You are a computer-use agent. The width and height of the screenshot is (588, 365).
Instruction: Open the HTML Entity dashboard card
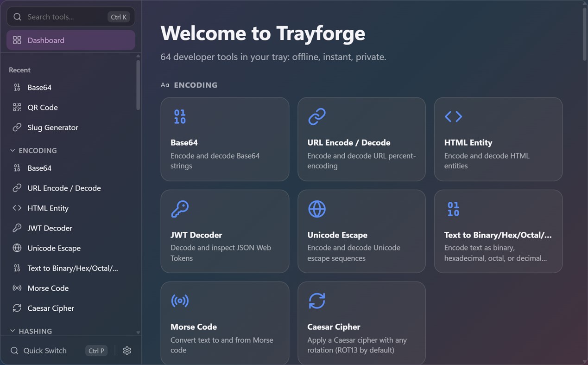pyautogui.click(x=498, y=139)
